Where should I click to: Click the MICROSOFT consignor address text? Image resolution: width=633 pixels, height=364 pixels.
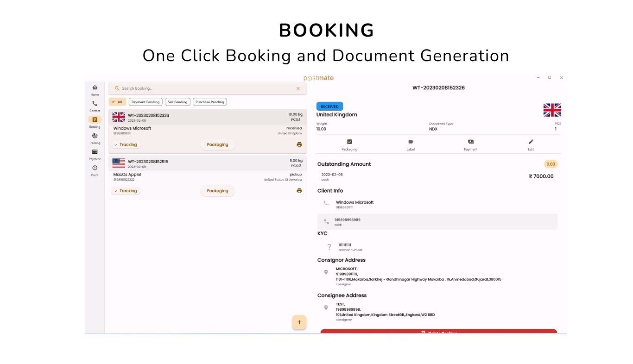pyautogui.click(x=418, y=274)
